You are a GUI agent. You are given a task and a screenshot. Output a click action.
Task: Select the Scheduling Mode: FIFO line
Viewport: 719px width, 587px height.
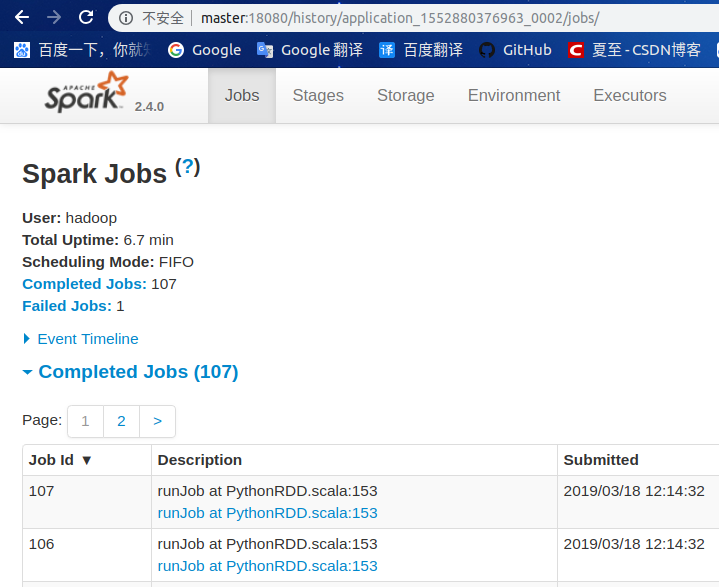pyautogui.click(x=108, y=262)
